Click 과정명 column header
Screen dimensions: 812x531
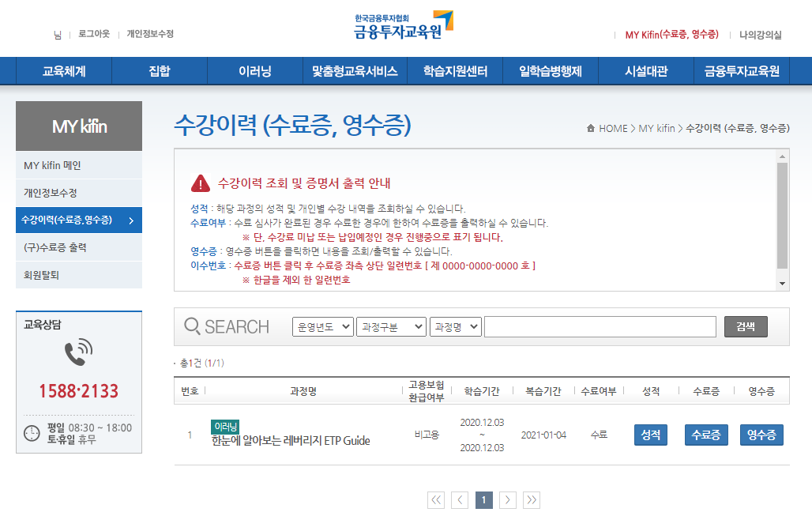click(x=303, y=392)
